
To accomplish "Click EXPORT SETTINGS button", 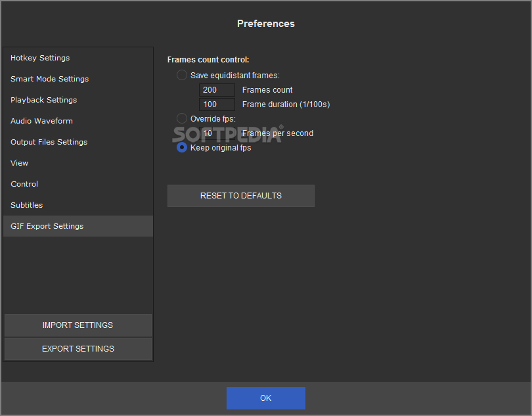I will tap(78, 349).
